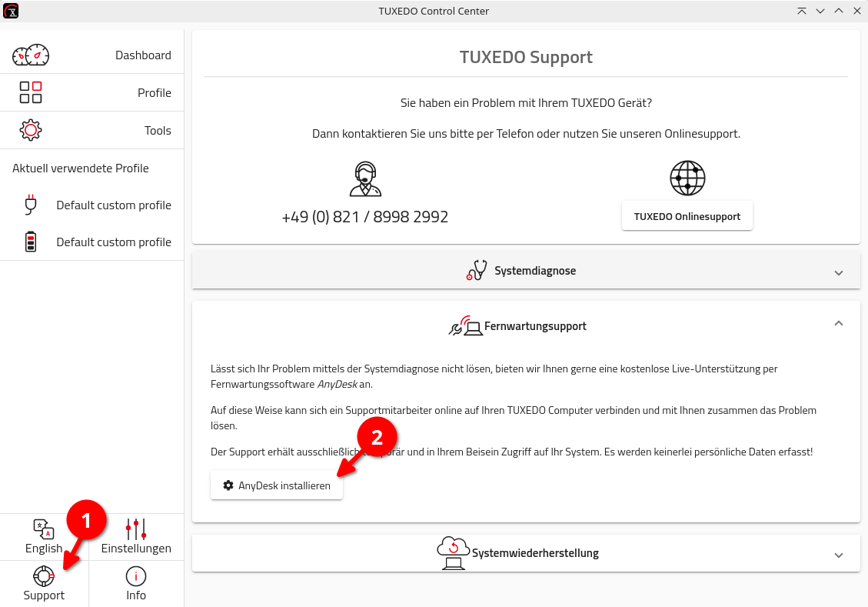Open Einstellungen settings page
Image resolution: width=868 pixels, height=607 pixels.
coord(136,549)
